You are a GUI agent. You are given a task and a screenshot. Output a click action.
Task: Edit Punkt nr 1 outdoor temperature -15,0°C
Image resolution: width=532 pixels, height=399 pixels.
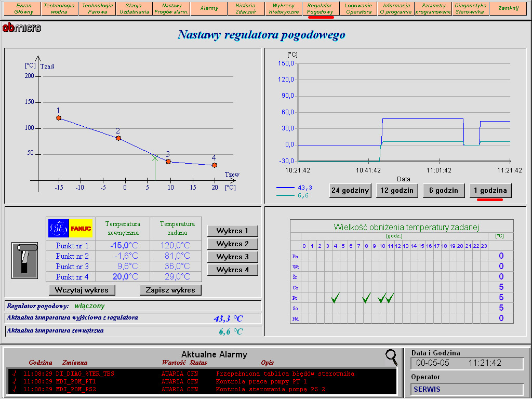pos(124,245)
